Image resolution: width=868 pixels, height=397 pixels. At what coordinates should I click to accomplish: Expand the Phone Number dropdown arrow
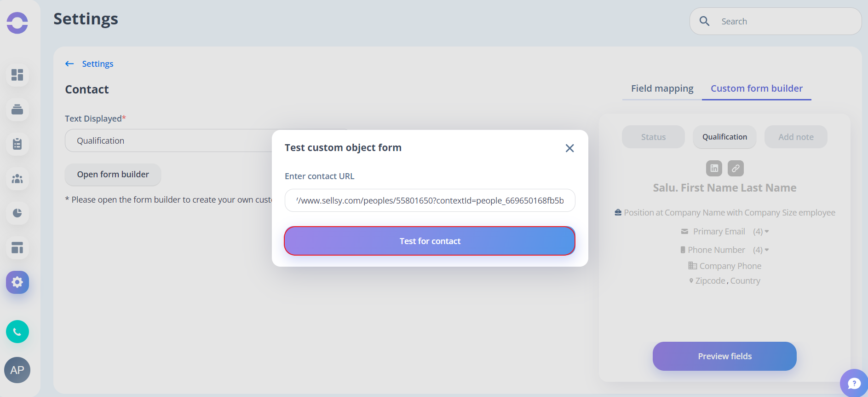[766, 250]
